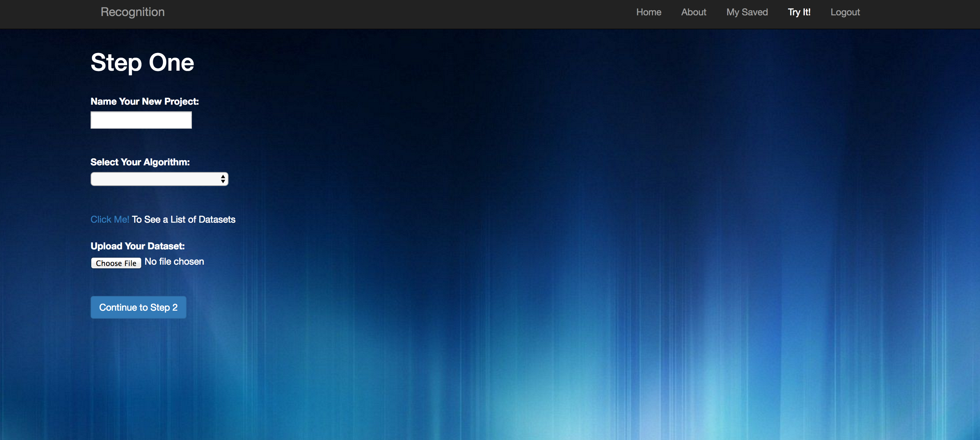Expand the algorithm combo box to view options
Viewport: 980px width, 440px height.
click(159, 179)
